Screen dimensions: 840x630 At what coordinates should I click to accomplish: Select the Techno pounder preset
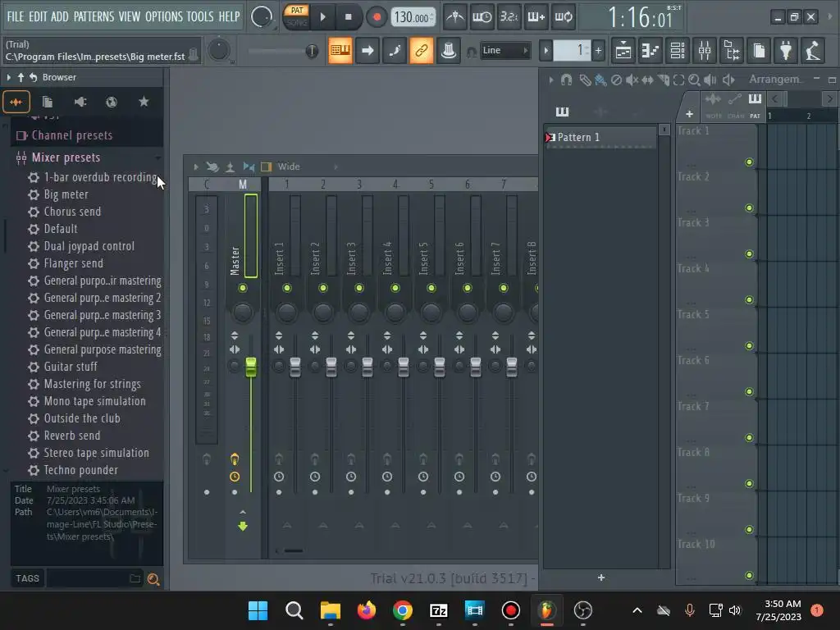click(x=81, y=470)
